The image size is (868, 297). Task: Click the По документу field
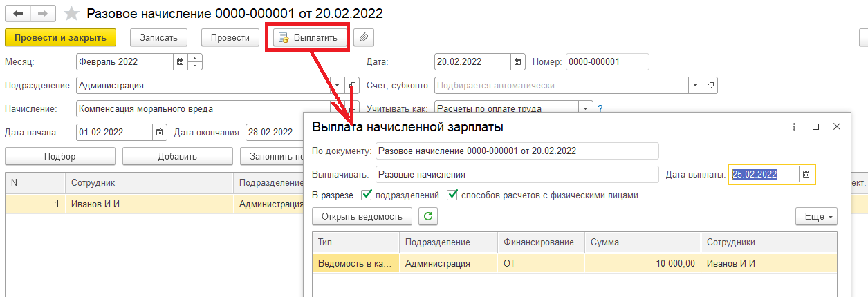pos(517,151)
